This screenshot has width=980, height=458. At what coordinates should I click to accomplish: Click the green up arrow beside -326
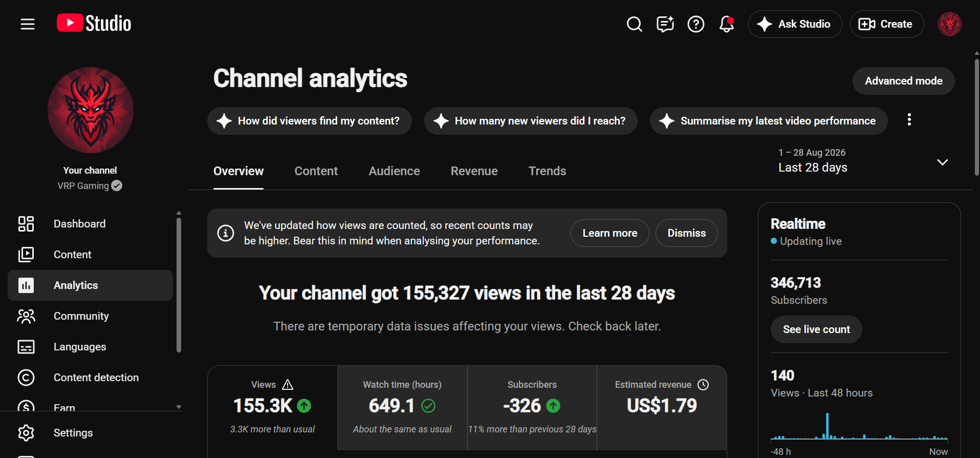pos(553,406)
